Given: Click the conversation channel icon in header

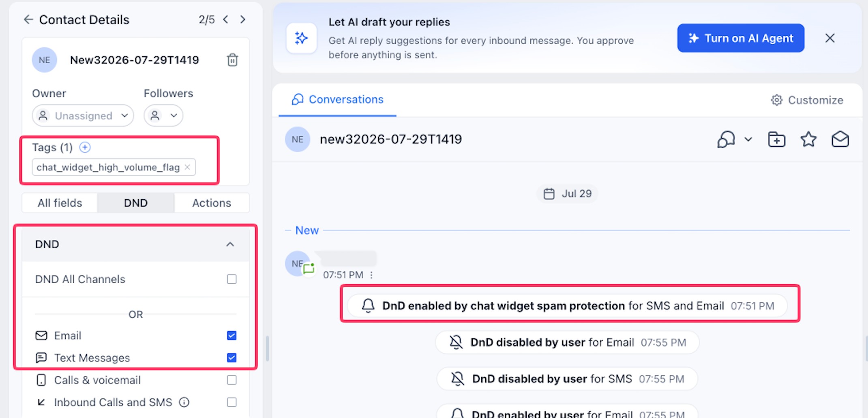Looking at the screenshot, I should [x=726, y=139].
